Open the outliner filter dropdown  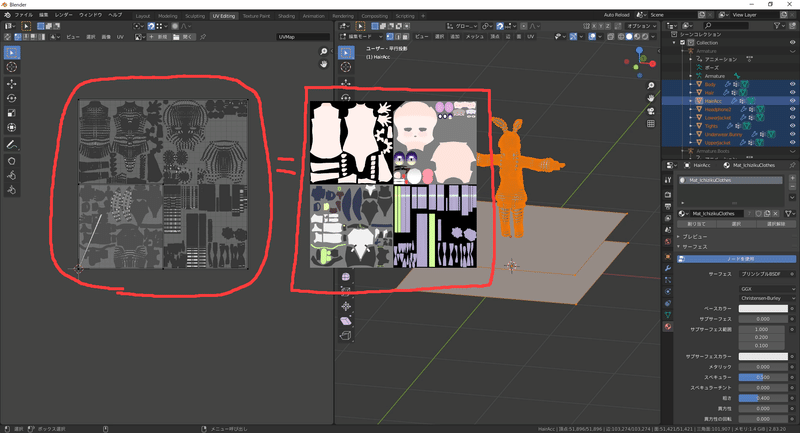(780, 26)
